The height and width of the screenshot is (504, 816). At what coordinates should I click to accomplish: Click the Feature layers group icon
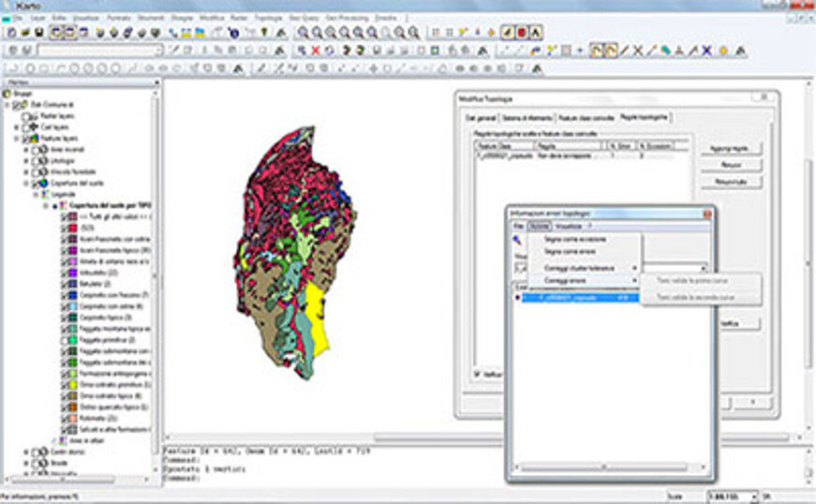pyautogui.click(x=32, y=138)
